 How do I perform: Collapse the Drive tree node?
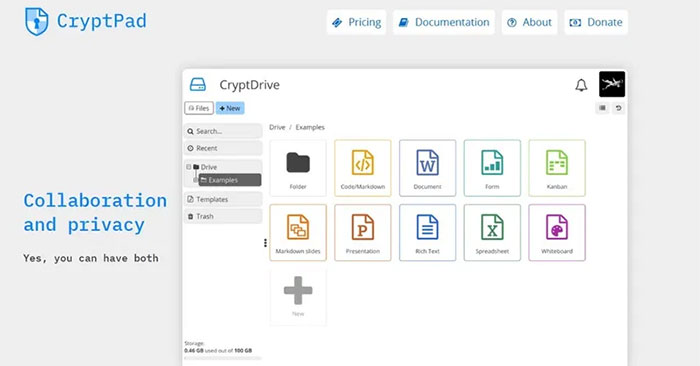(x=188, y=167)
